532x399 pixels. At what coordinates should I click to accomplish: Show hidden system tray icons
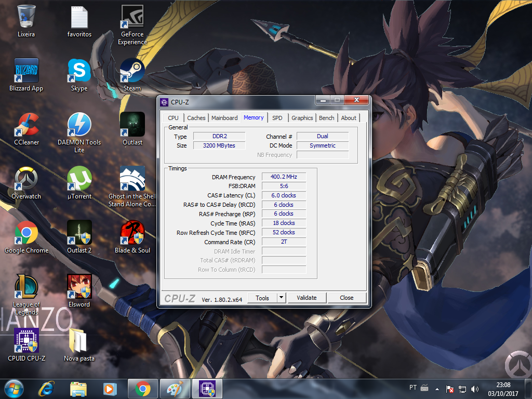(437, 389)
